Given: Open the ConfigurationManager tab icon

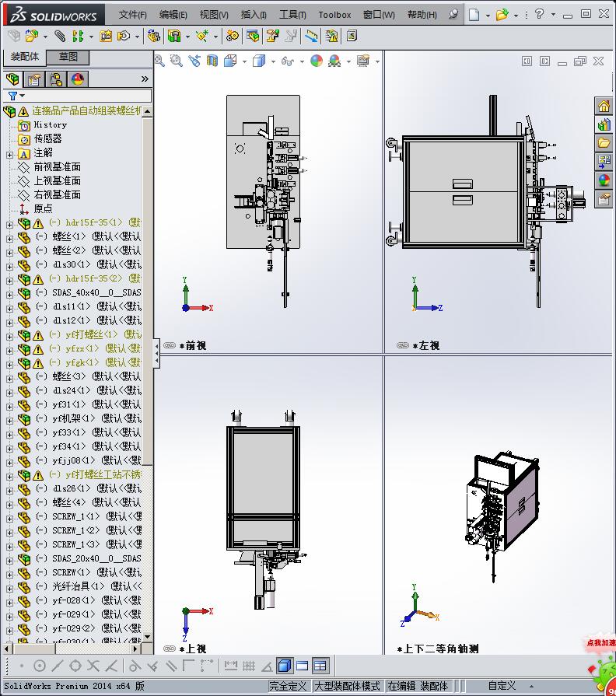Looking at the screenshot, I should (x=56, y=79).
